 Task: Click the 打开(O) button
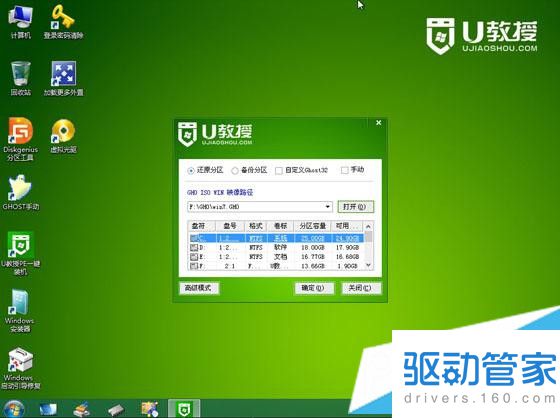tap(355, 207)
